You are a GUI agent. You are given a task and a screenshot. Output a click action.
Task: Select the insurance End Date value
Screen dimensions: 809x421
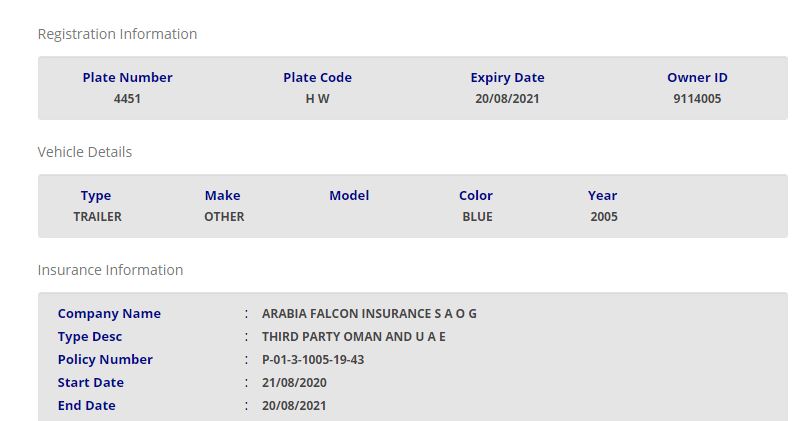pyautogui.click(x=294, y=406)
